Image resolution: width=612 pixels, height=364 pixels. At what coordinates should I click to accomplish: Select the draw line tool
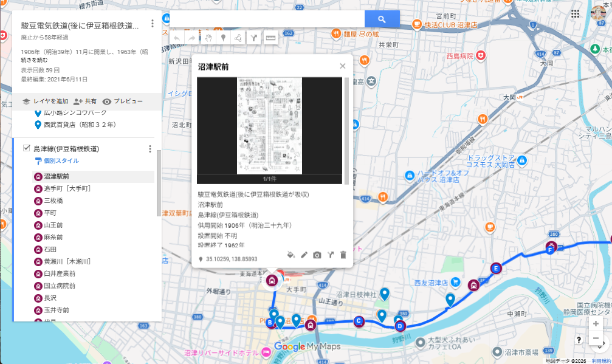238,38
